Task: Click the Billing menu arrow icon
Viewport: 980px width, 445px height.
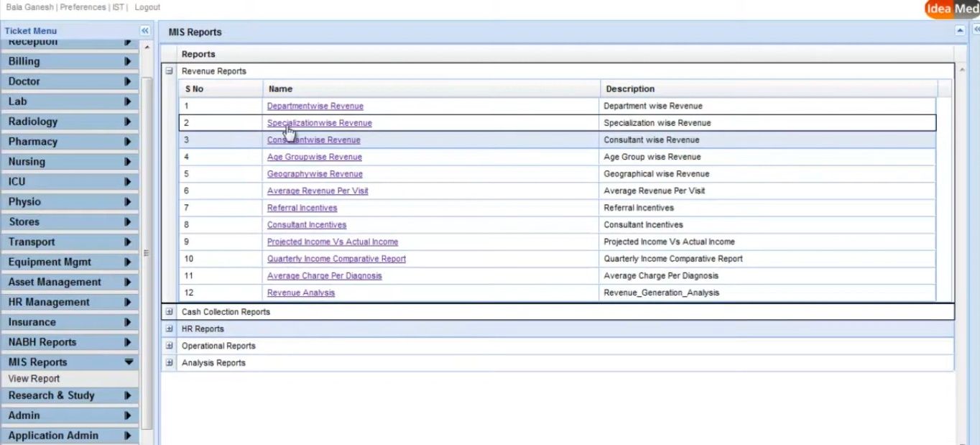Action: [128, 62]
